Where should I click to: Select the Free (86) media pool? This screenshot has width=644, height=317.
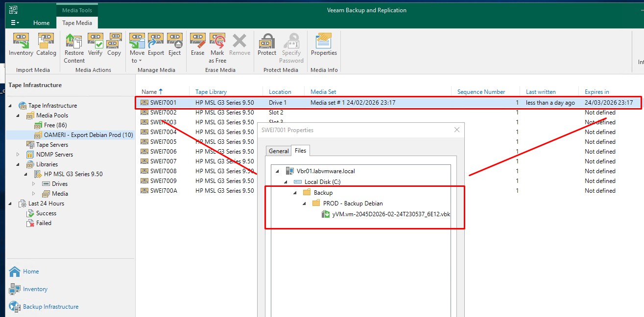point(55,125)
